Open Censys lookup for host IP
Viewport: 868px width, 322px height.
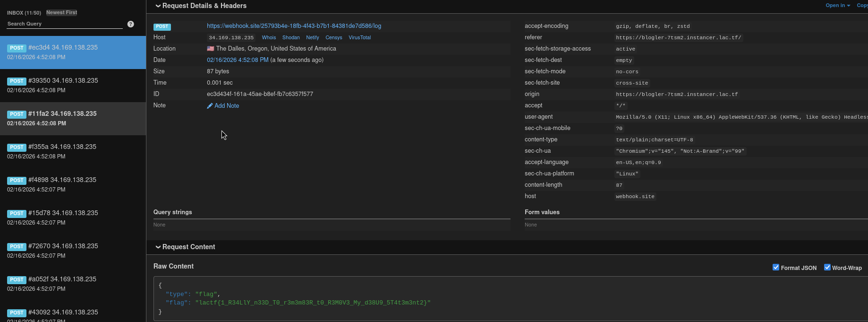pos(334,37)
